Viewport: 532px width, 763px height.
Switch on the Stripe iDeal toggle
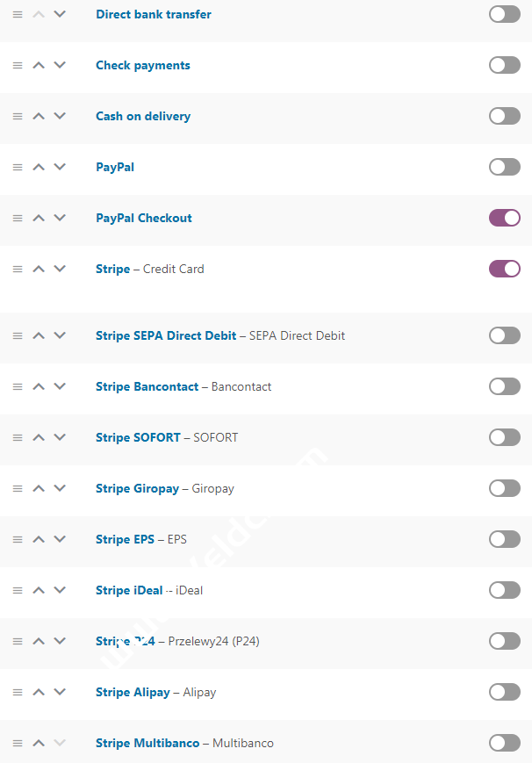coord(505,590)
